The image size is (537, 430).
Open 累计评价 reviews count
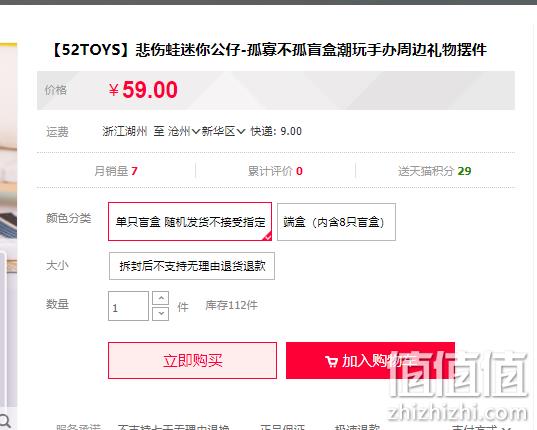pyautogui.click(x=275, y=171)
